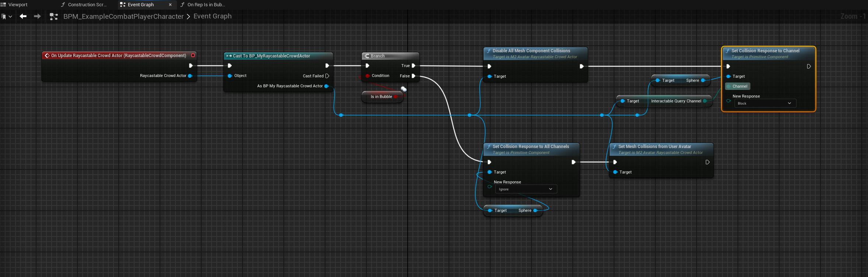Click BPM_ExampleCombatPlayerCharacter in the breadcrumb
The image size is (868, 277).
coord(123,17)
